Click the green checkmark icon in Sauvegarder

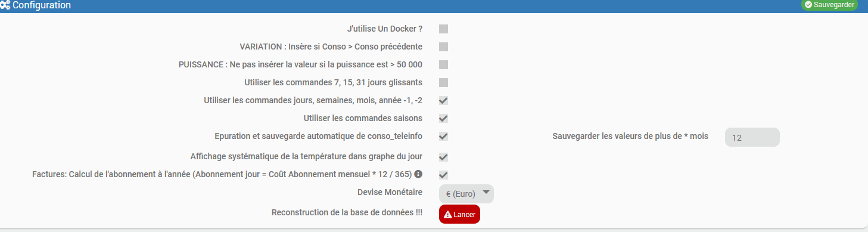click(808, 4)
